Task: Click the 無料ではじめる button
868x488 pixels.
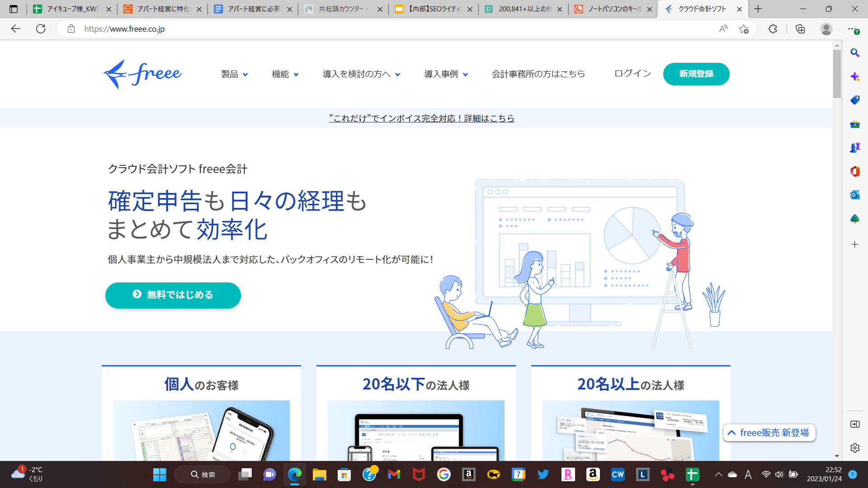Action: pos(173,295)
